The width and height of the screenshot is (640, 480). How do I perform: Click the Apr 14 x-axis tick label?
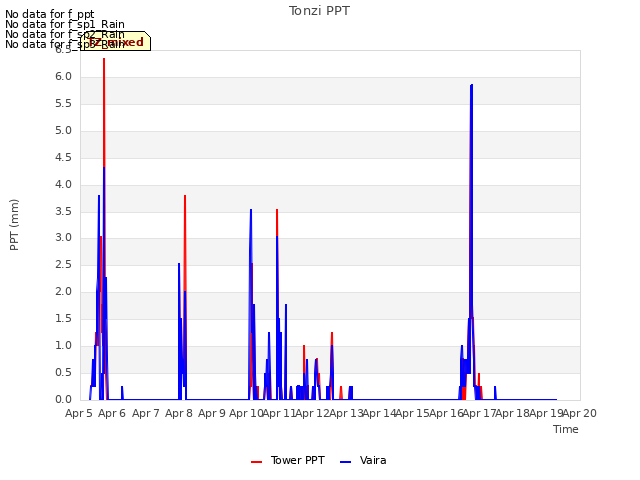[379, 413]
